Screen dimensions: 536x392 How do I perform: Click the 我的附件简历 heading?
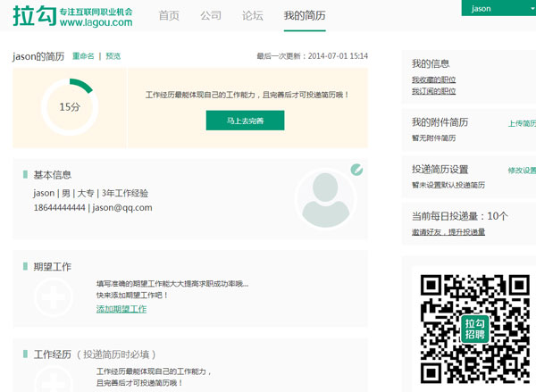(440, 122)
